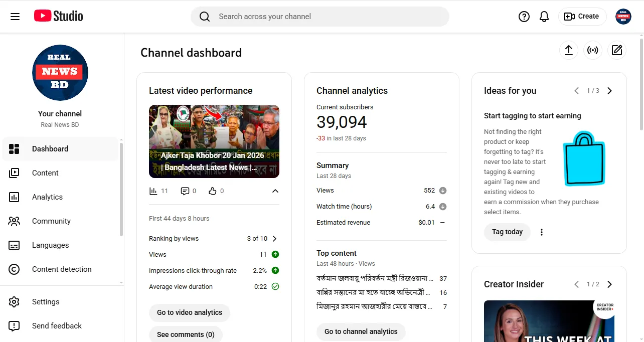Screen dimensions: 644x342
Task: Click the click-through rate green up-arrow
Action: [x=275, y=271]
